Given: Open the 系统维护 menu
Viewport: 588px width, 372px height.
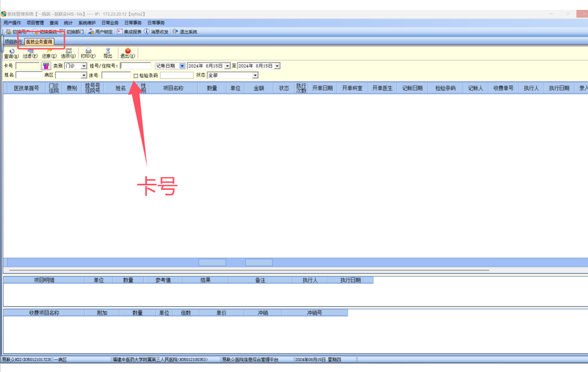Looking at the screenshot, I should tap(87, 23).
